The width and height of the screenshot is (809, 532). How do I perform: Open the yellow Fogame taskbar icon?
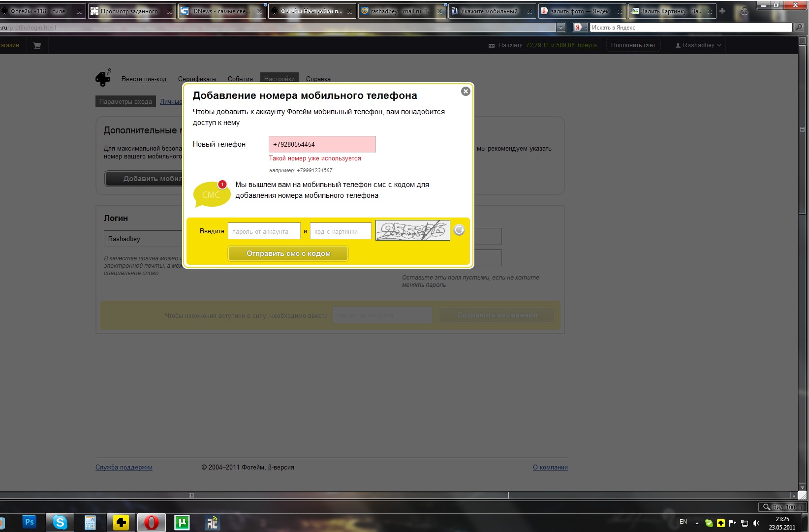[121, 522]
